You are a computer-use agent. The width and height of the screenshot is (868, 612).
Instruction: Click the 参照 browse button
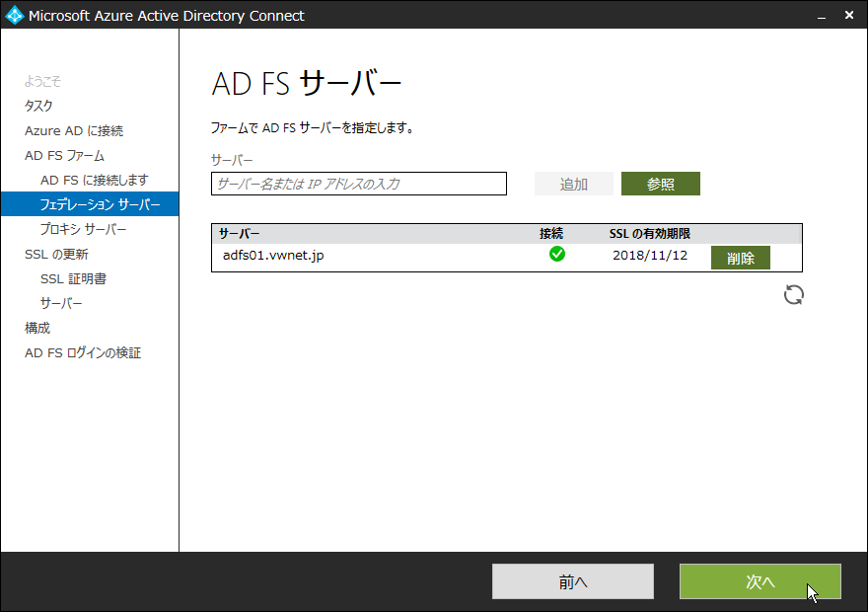pos(661,184)
